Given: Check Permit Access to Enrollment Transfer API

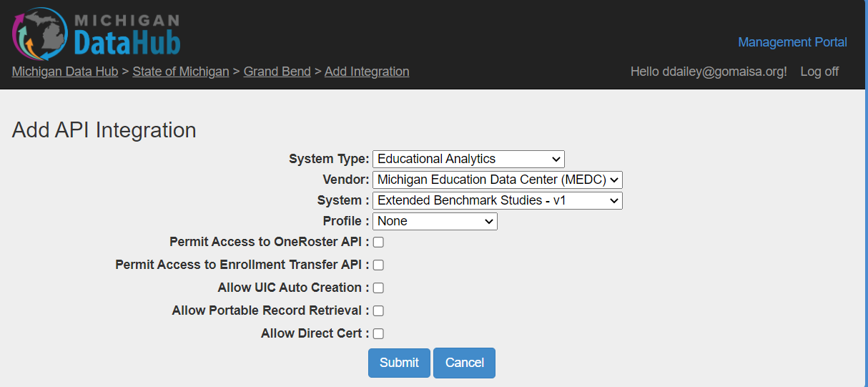Looking at the screenshot, I should click(x=378, y=265).
